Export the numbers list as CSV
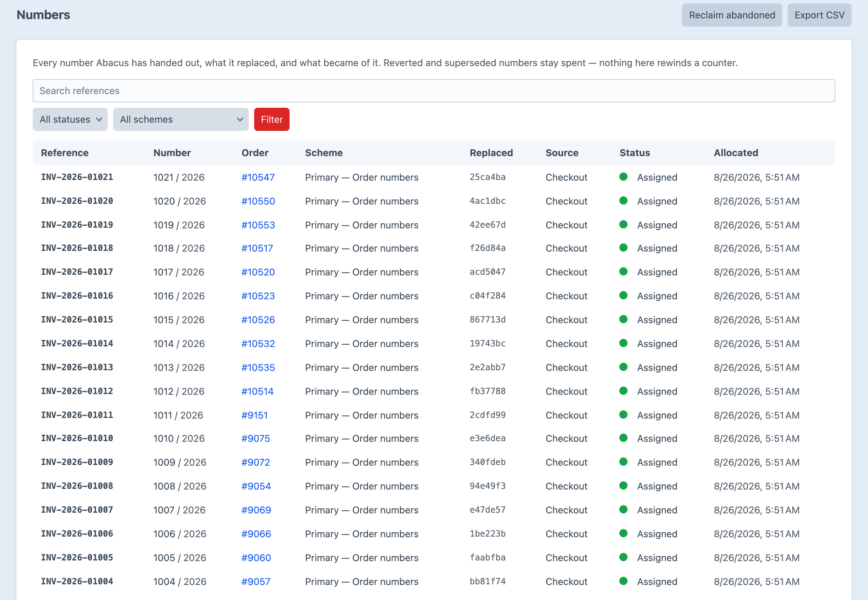This screenshot has height=600, width=868. point(819,15)
